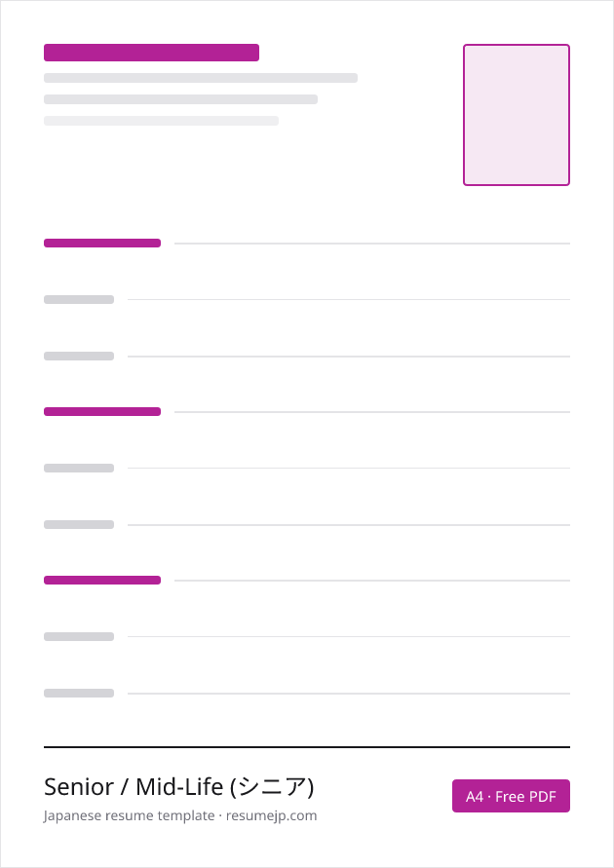Click the last gray label in section three
The height and width of the screenshot is (868, 614).
79,693
